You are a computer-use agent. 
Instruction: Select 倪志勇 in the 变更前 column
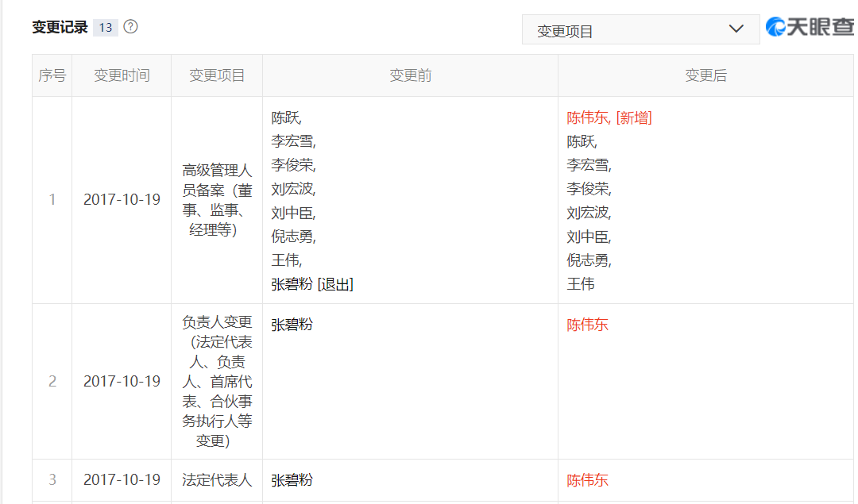click(293, 237)
